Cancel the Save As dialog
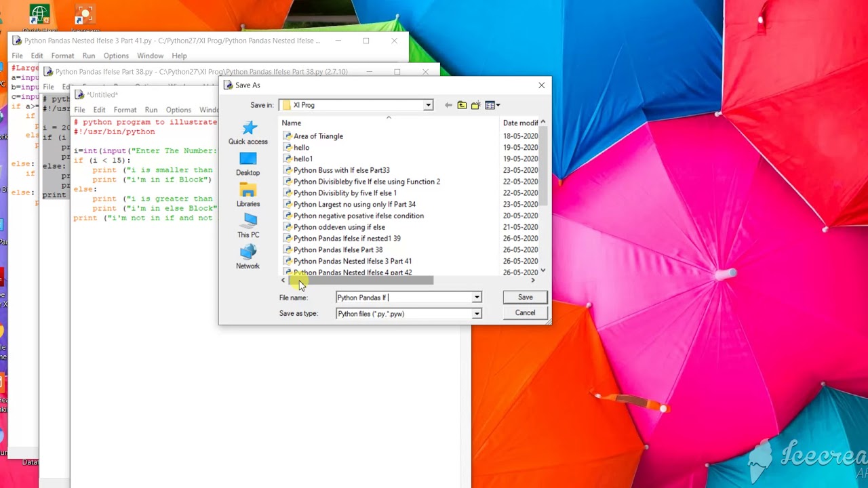 pyautogui.click(x=525, y=313)
